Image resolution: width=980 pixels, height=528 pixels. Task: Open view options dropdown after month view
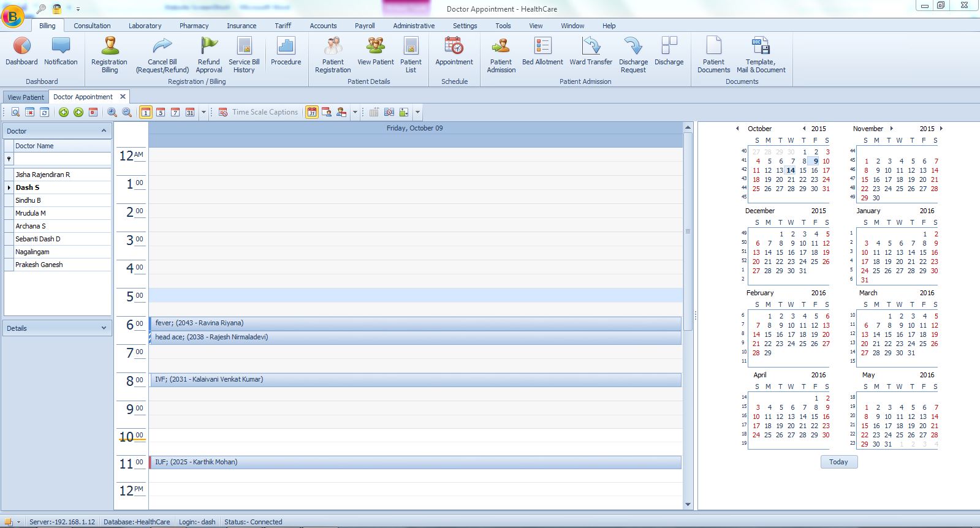pyautogui.click(x=204, y=112)
